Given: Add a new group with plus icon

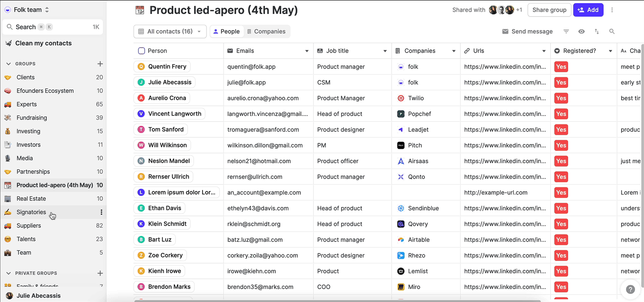Looking at the screenshot, I should [x=100, y=64].
